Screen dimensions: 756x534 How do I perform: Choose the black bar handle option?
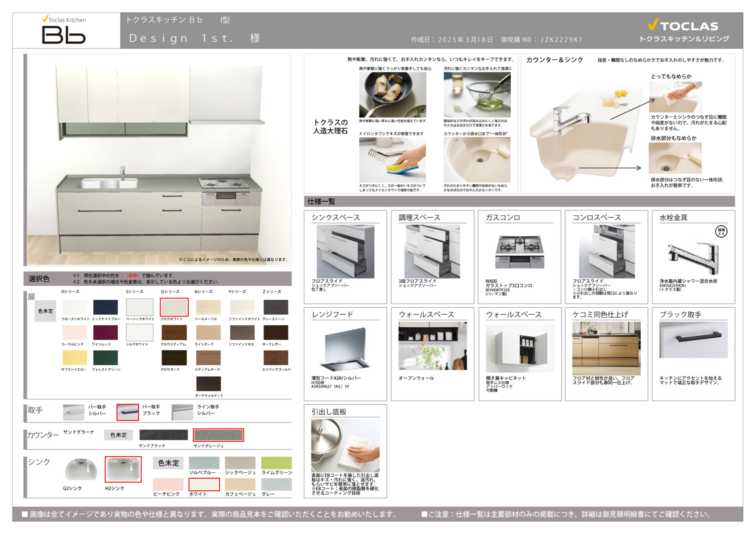128,412
